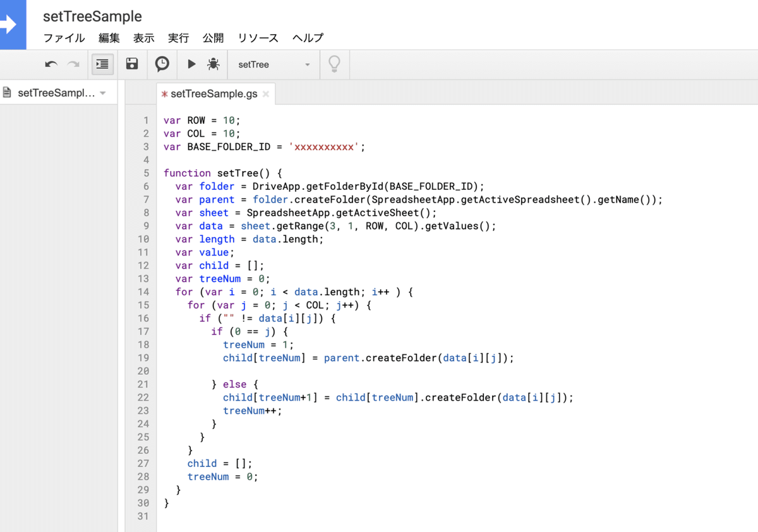758x532 pixels.
Task: Click 'var value;' on line 11
Action: point(205,252)
